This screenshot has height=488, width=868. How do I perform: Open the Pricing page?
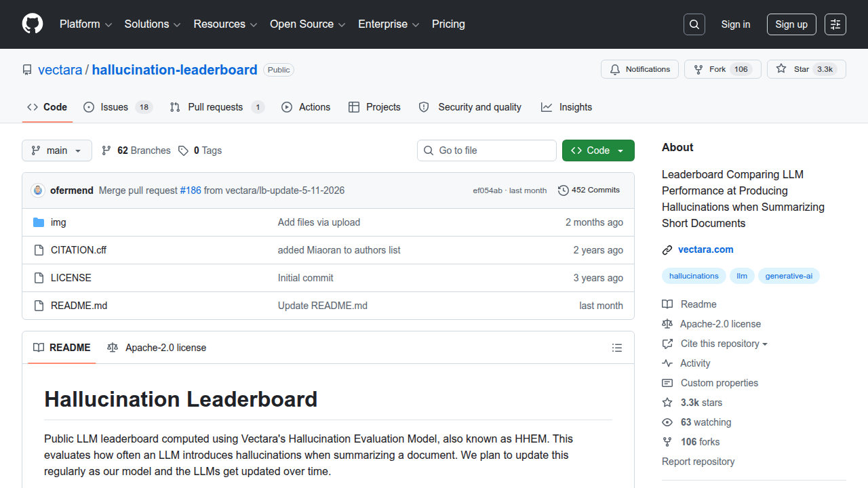(448, 24)
